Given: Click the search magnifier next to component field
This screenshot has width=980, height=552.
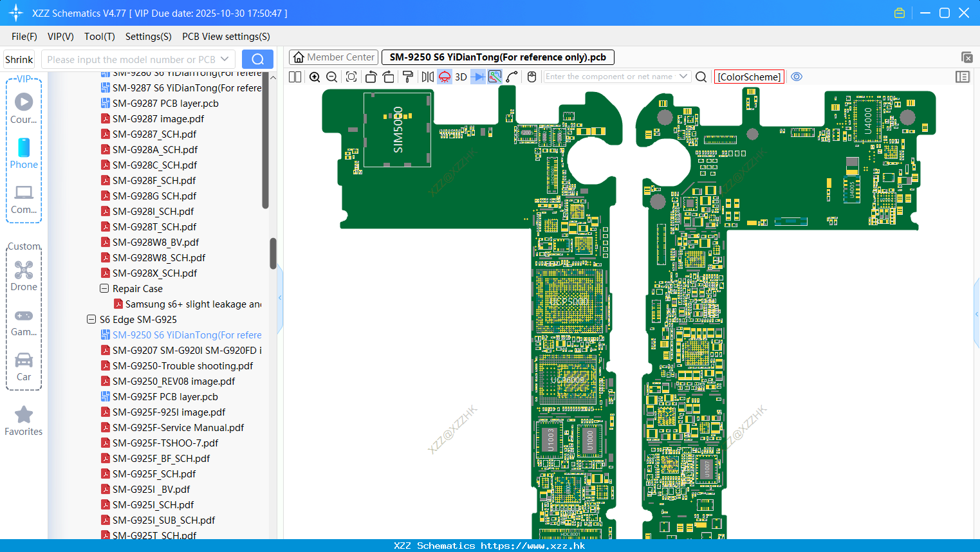Looking at the screenshot, I should point(701,77).
